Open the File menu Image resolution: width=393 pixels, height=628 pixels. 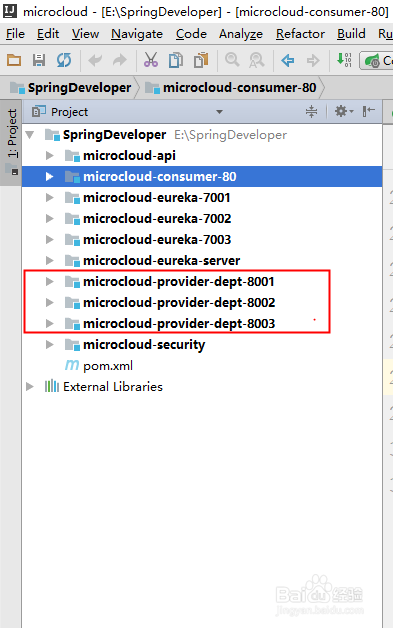point(15,34)
